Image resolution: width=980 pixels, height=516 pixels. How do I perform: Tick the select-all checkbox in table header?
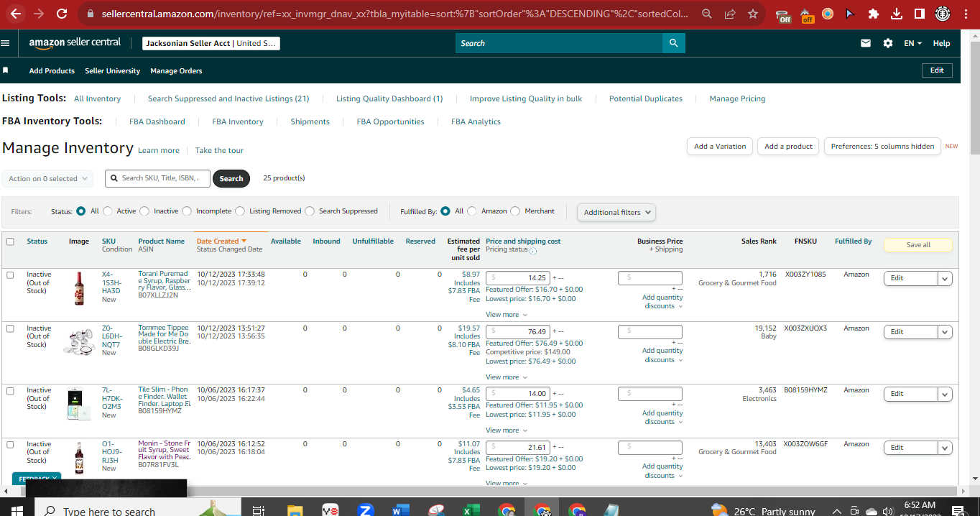[x=10, y=241]
